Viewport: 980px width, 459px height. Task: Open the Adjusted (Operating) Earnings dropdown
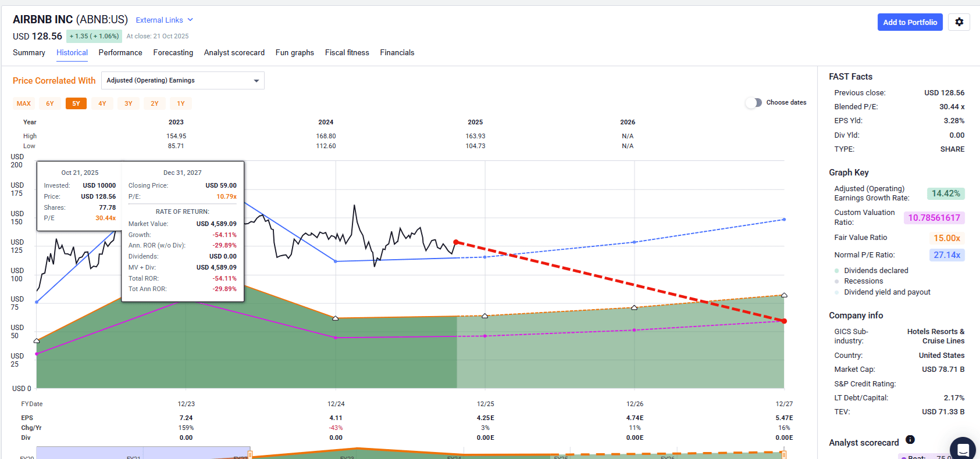[x=183, y=81]
